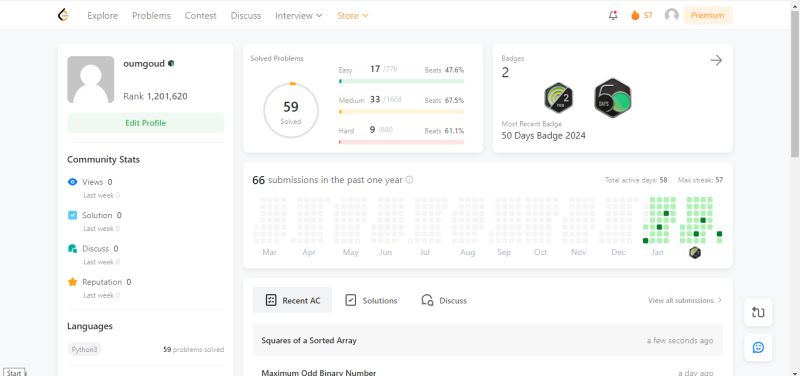Viewport: 800px width, 376px height.
Task: Select the Recent AC tab
Action: point(292,300)
